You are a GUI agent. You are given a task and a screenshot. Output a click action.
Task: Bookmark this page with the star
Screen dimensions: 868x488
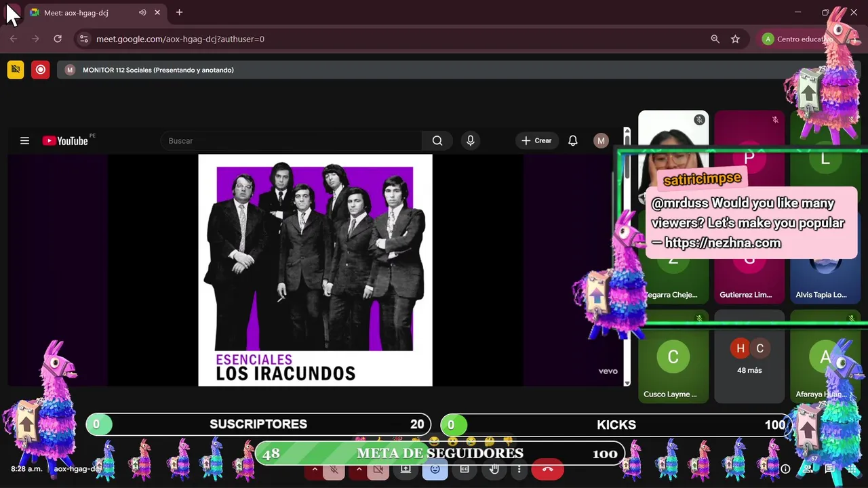pos(735,39)
